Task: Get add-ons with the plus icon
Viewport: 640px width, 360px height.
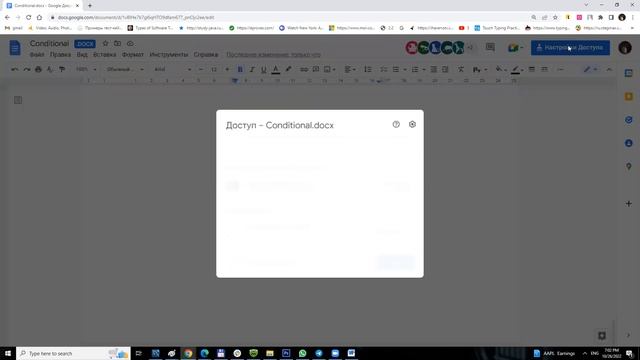Action: [x=629, y=203]
